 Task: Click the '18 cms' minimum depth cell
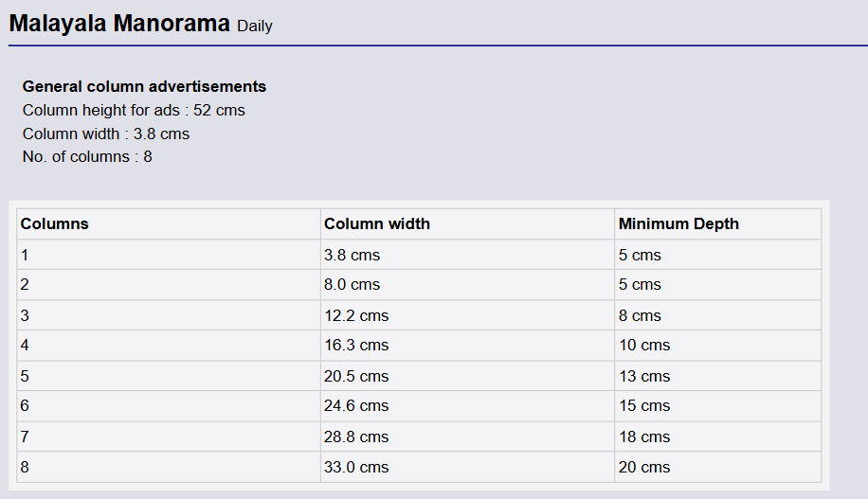(x=718, y=437)
